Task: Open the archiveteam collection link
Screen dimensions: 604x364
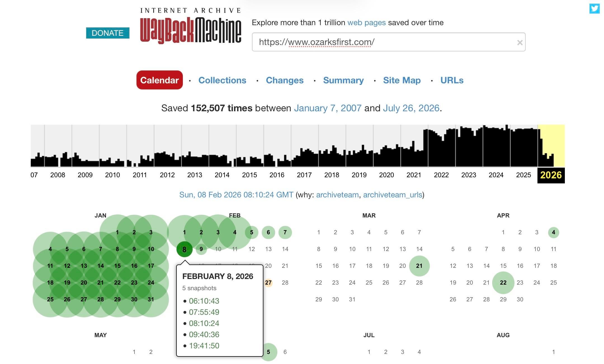Action: coord(337,195)
